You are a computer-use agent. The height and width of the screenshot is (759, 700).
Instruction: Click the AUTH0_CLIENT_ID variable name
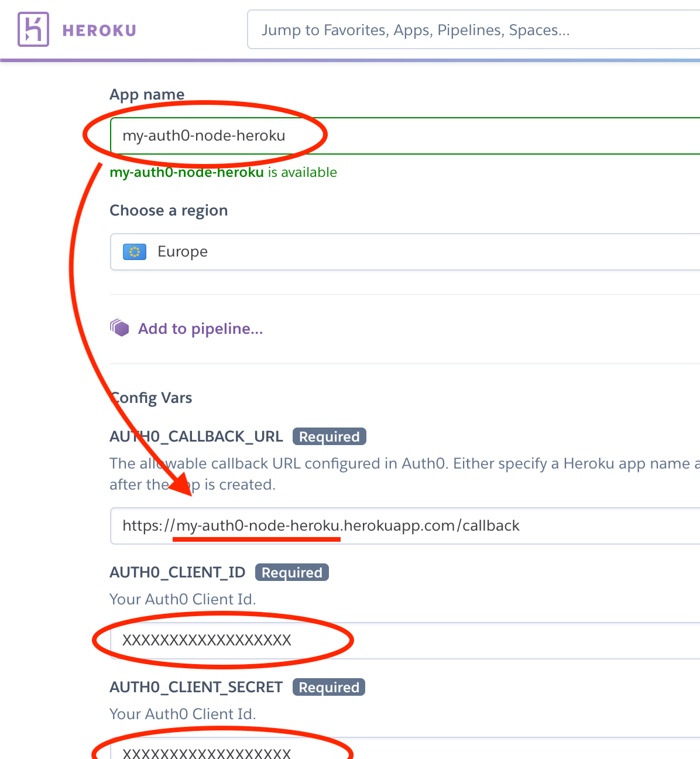pyautogui.click(x=178, y=573)
